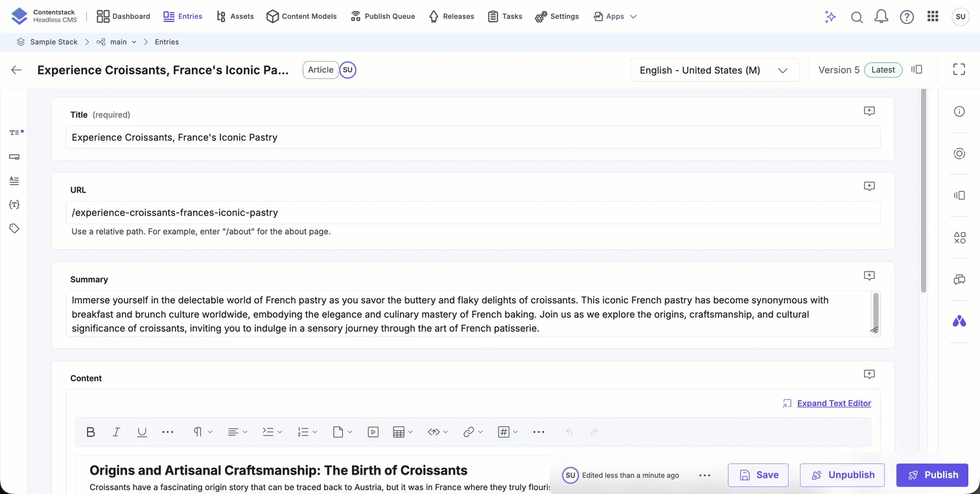
Task: Open the app switcher grid icon
Action: click(933, 16)
